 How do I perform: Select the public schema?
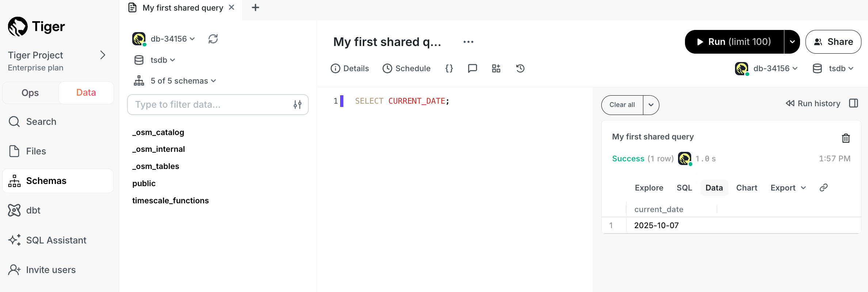point(144,183)
